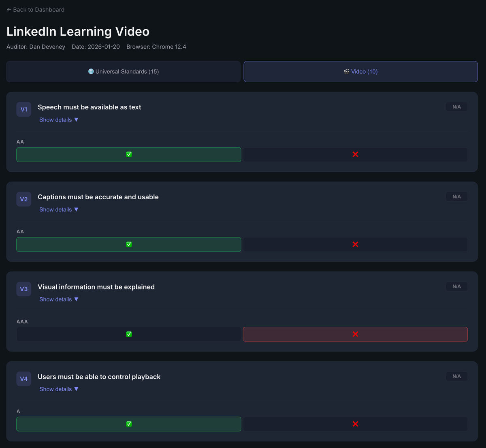Click Auditor: Dan Deveney text

coord(36,47)
